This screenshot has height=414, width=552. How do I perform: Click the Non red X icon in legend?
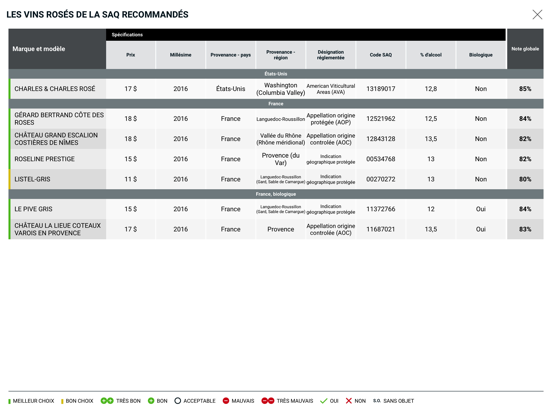(349, 401)
